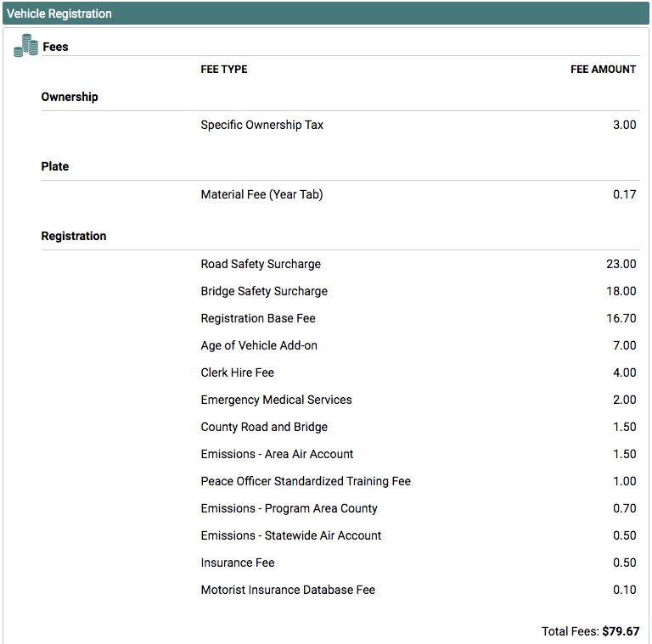Click the 7.00 fee amount
The width and height of the screenshot is (652, 644).
pyautogui.click(x=624, y=345)
